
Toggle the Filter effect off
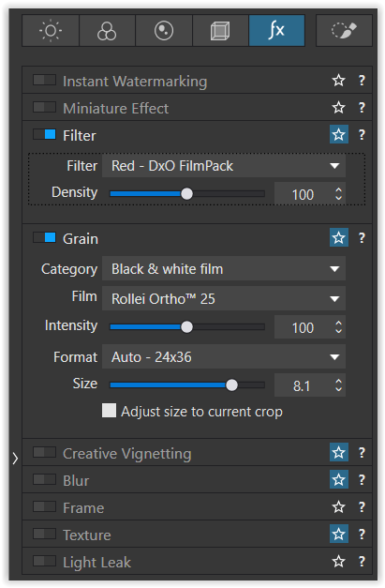(45, 134)
